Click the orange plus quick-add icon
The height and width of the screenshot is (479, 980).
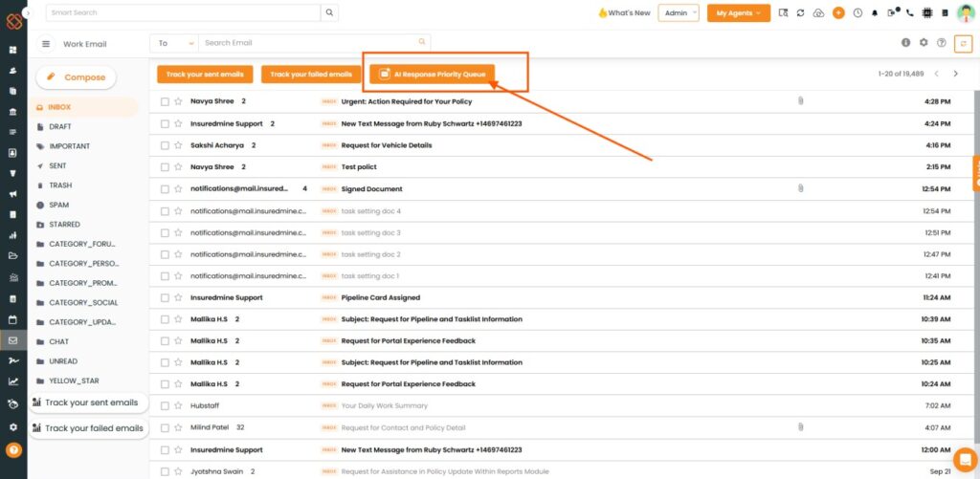(x=838, y=12)
